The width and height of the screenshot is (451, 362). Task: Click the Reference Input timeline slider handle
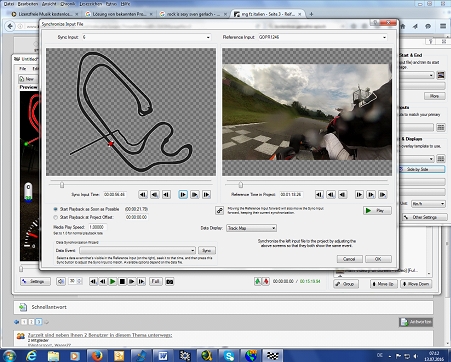click(241, 185)
